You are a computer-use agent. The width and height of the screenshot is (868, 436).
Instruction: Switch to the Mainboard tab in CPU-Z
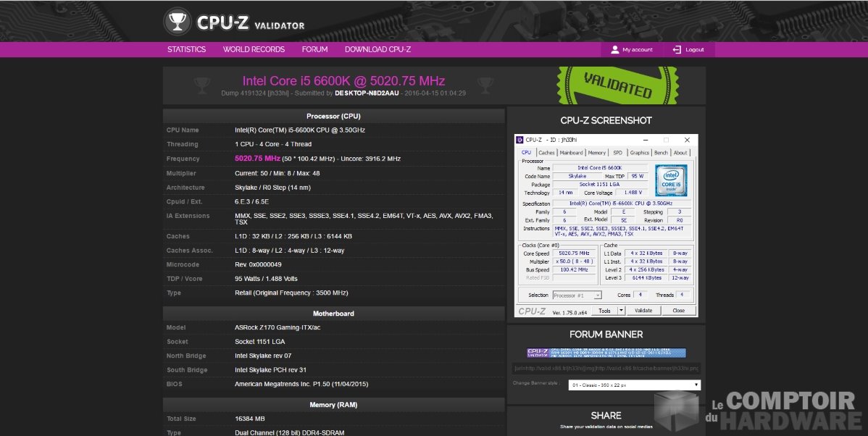tap(571, 153)
